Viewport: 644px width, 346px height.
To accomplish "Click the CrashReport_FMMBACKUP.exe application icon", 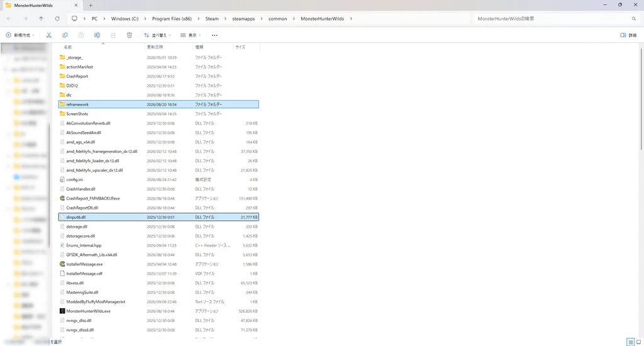I will coord(62,198).
